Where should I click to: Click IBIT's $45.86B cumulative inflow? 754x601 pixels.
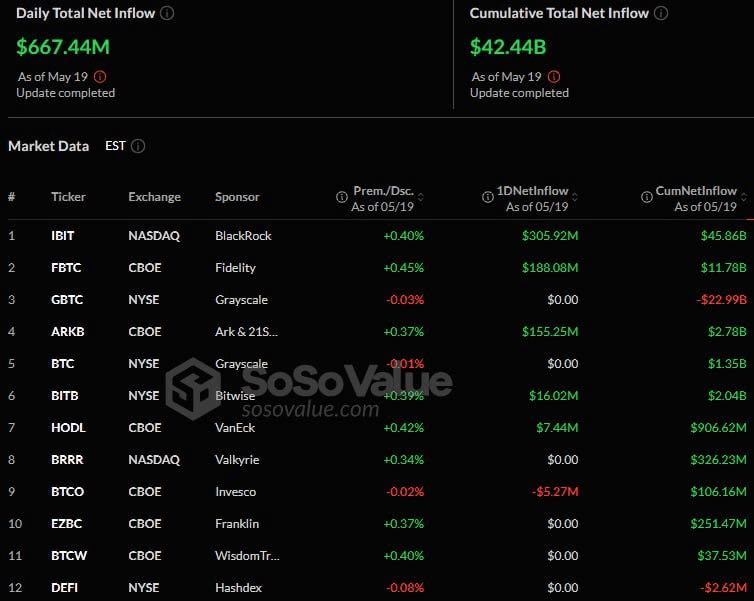[x=724, y=236]
